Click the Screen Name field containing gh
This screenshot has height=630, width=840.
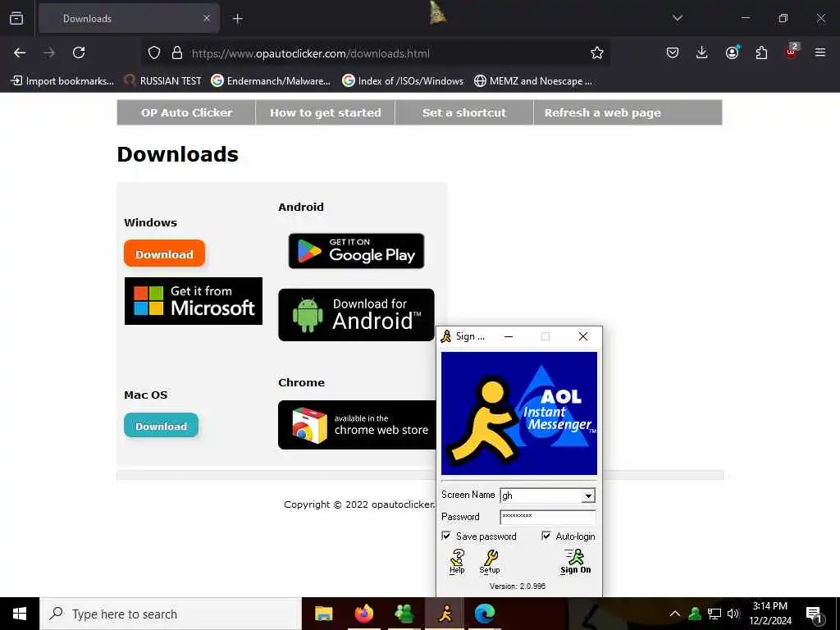541,495
